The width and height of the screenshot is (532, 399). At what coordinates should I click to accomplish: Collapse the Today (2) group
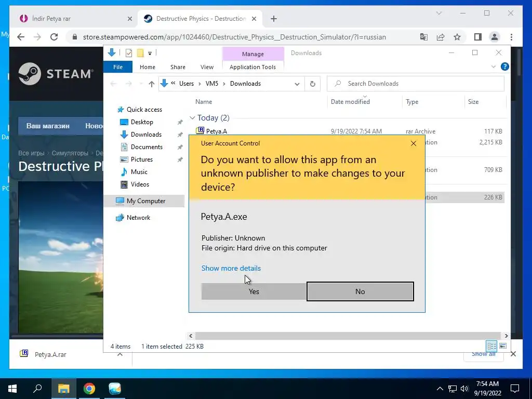[x=192, y=118]
